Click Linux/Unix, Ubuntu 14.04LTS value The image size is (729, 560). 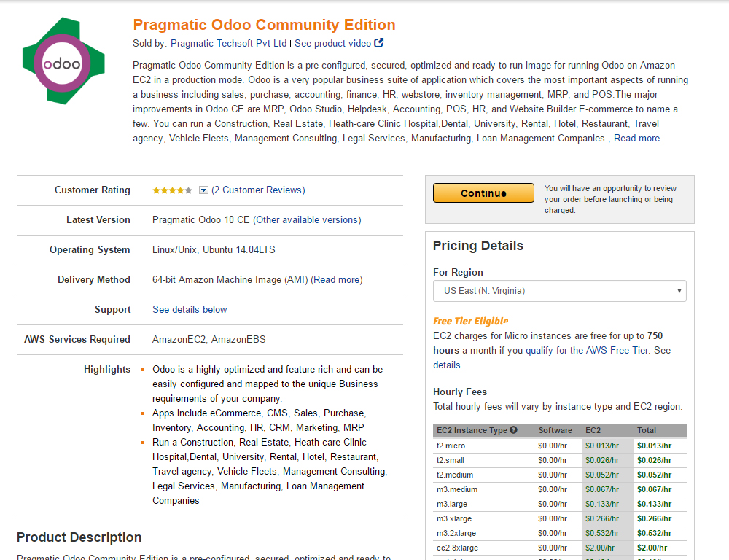point(214,250)
